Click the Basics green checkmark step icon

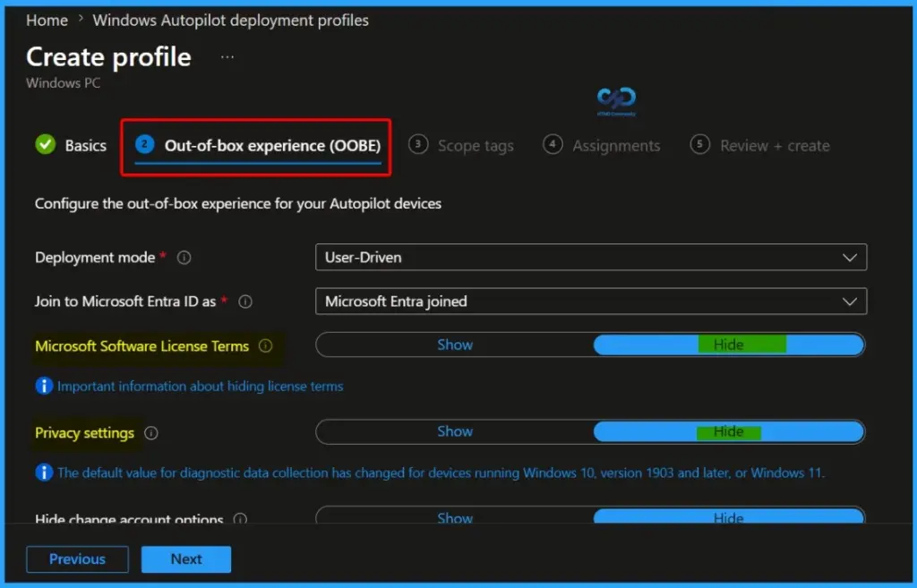tap(45, 144)
